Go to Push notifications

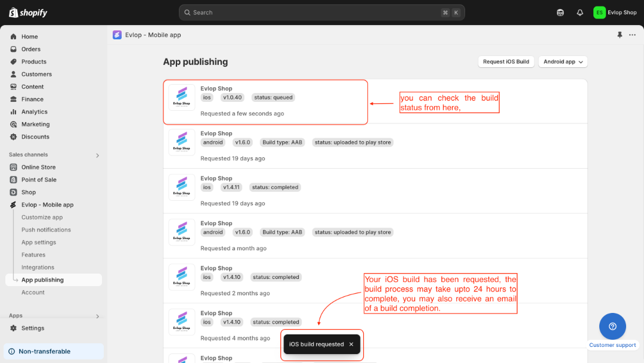coord(46,230)
